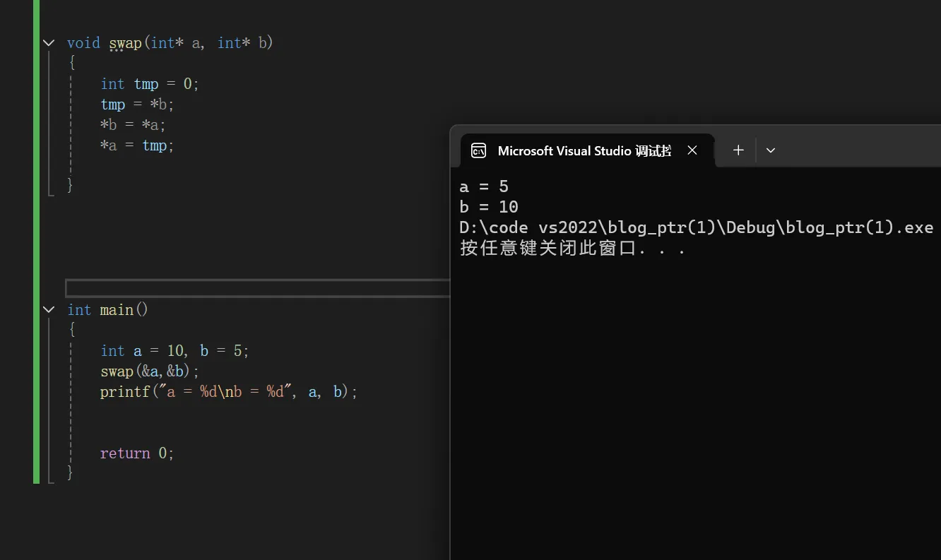Image resolution: width=941 pixels, height=560 pixels.
Task: Click the 'int main()' declaration
Action: tap(108, 309)
